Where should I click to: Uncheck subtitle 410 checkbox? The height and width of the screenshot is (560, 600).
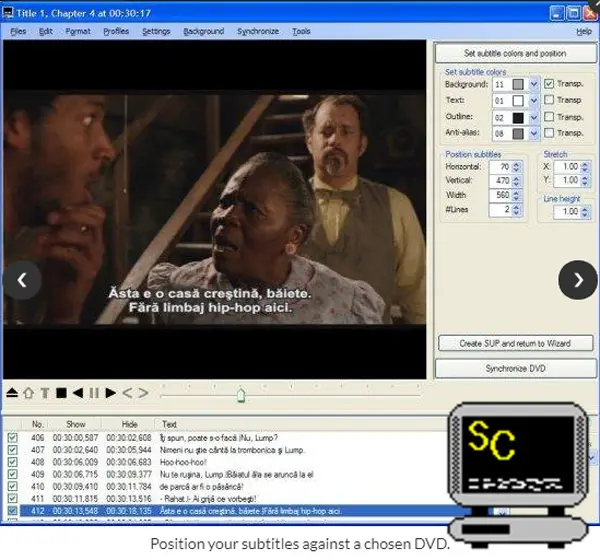coord(12,487)
